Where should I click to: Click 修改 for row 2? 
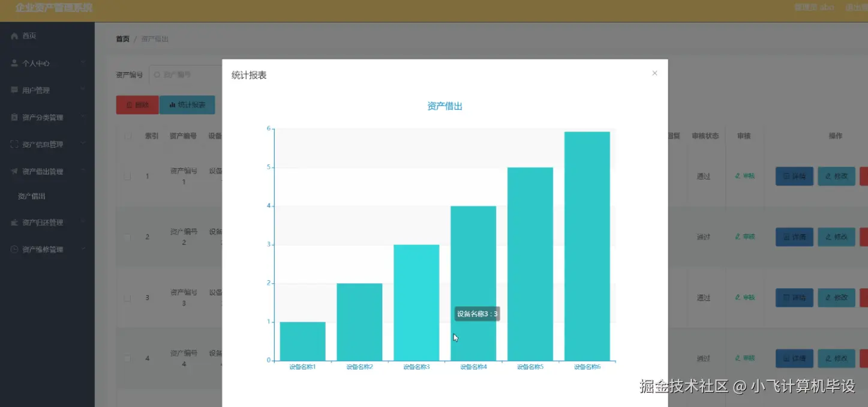click(x=836, y=237)
